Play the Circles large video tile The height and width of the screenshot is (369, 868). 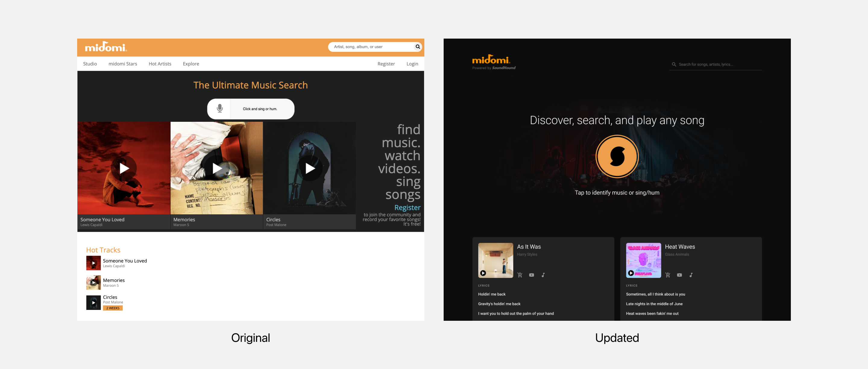pos(310,168)
